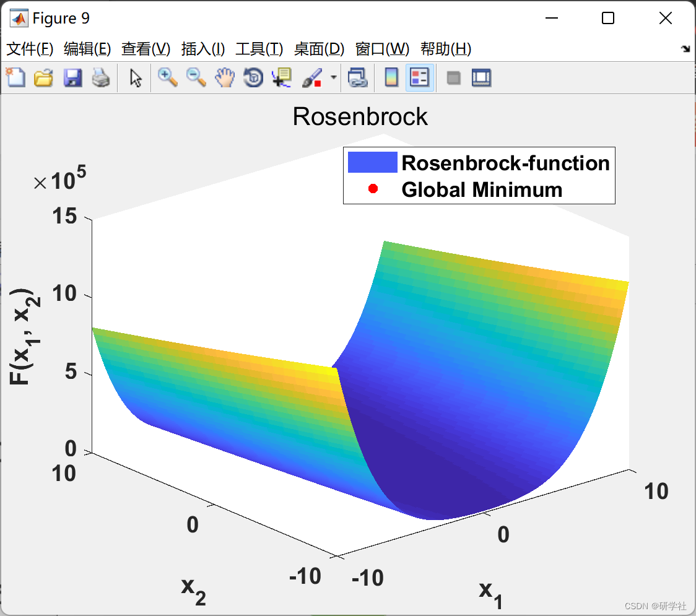Click the ×10^5 axis exponent label

60,178
